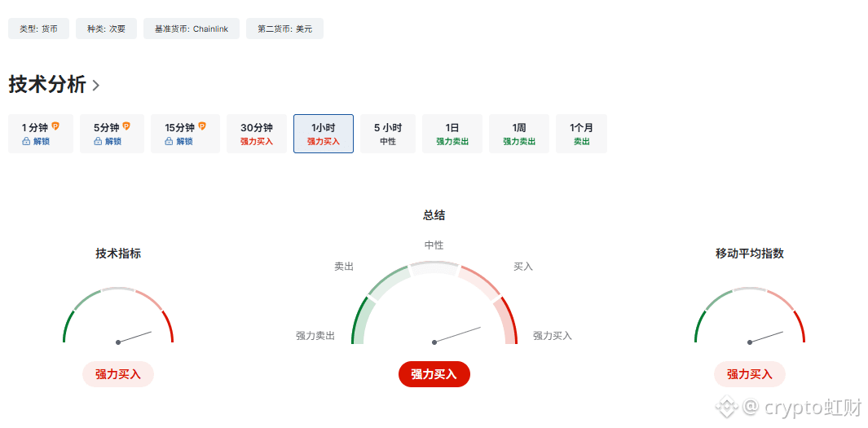Click the lock icon under 1分钟
The image size is (868, 428).
coord(26,142)
